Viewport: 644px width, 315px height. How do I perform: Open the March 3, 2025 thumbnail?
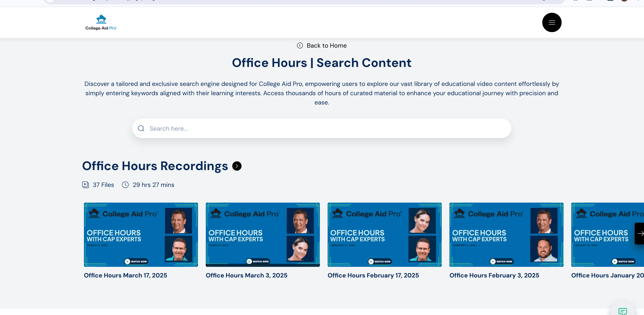point(262,235)
